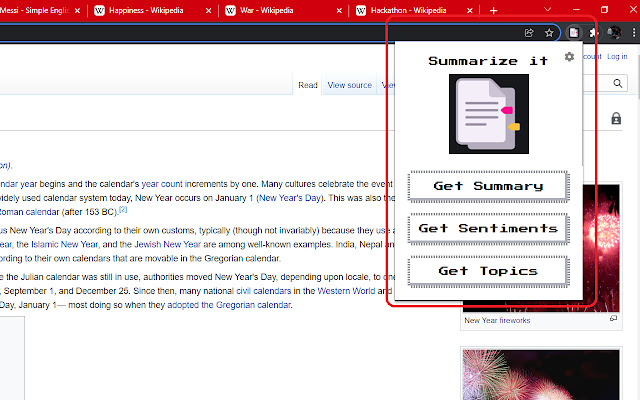Viewport: 640px width, 400px height.
Task: Follow the Western World link
Action: click(x=346, y=291)
